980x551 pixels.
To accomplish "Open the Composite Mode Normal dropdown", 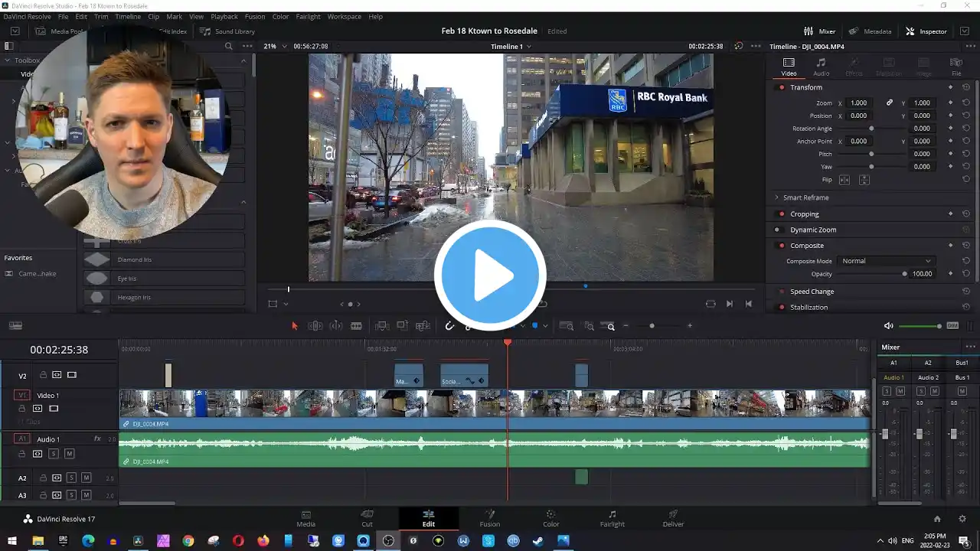I will (887, 261).
